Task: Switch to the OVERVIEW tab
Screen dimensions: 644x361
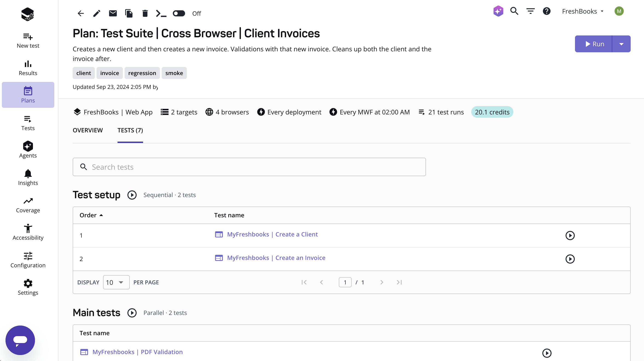Action: (x=88, y=130)
